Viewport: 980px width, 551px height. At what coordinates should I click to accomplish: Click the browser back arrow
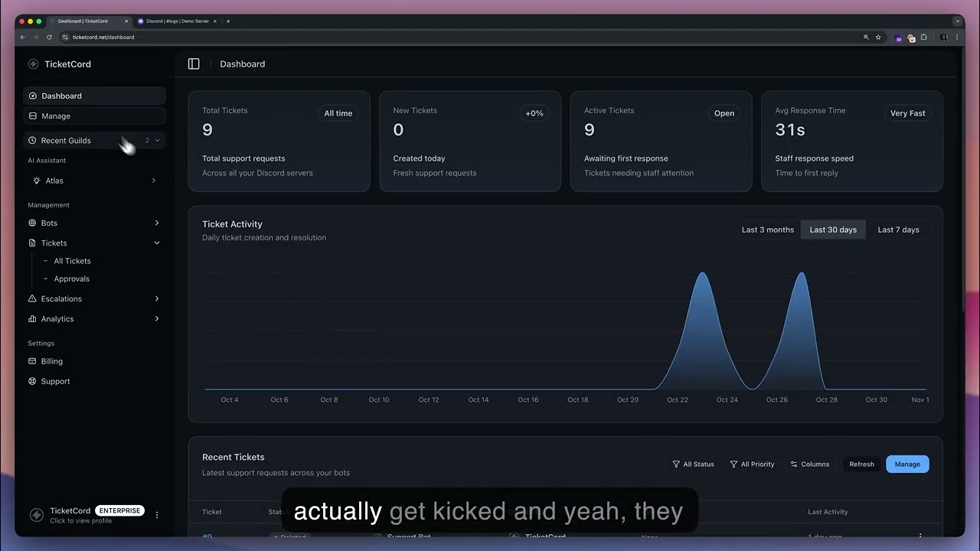click(22, 37)
